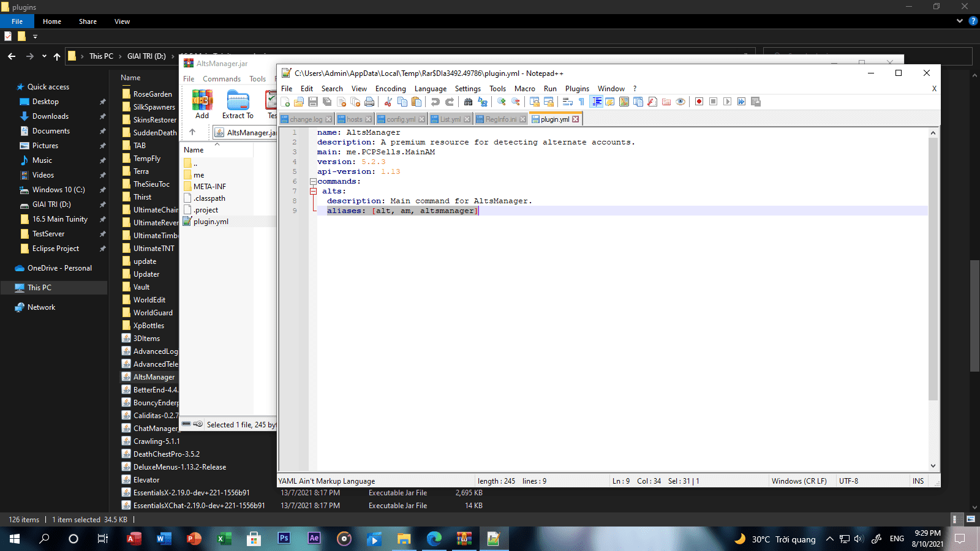980x551 pixels.
Task: Click the Copy icon in Notepad++ toolbar
Action: pyautogui.click(x=402, y=102)
